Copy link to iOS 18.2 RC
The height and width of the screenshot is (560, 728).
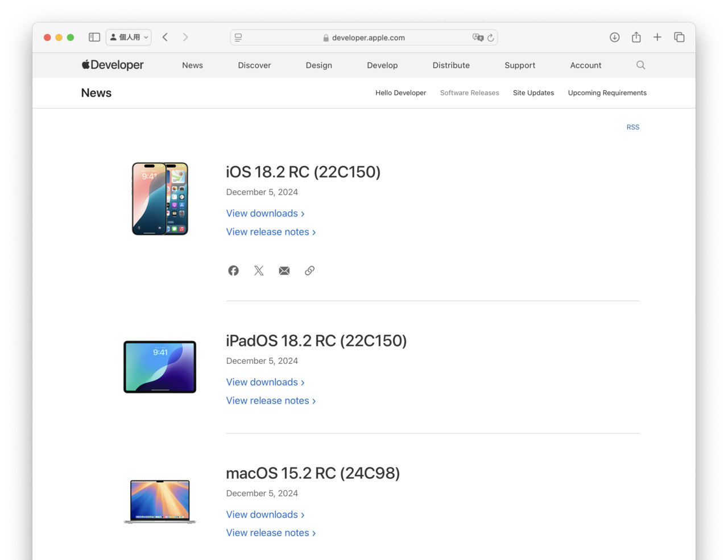pyautogui.click(x=309, y=271)
